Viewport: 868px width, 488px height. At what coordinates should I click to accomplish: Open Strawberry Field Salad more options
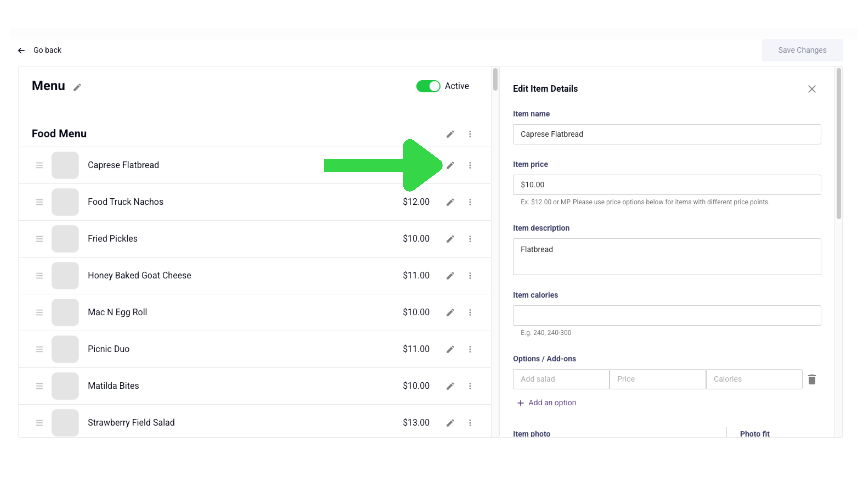470,423
